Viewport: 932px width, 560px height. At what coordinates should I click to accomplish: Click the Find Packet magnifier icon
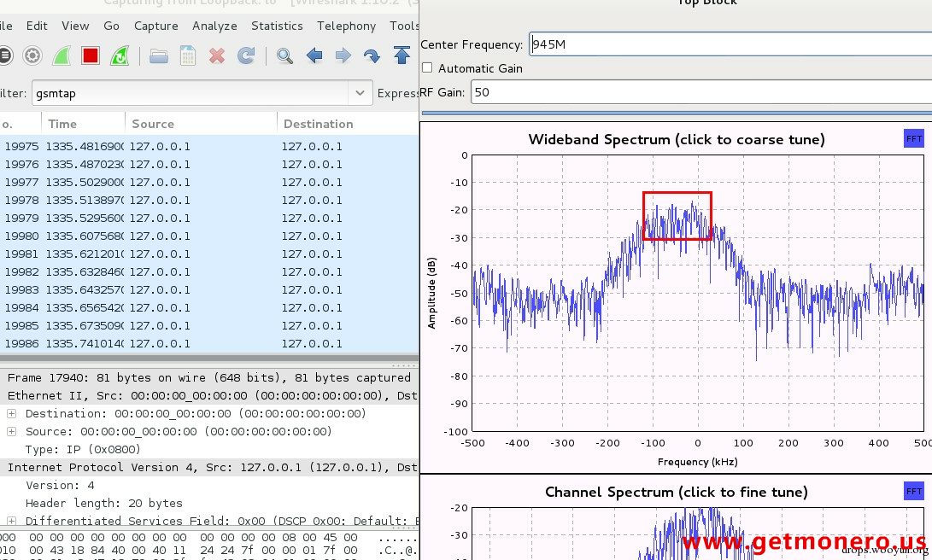click(284, 56)
